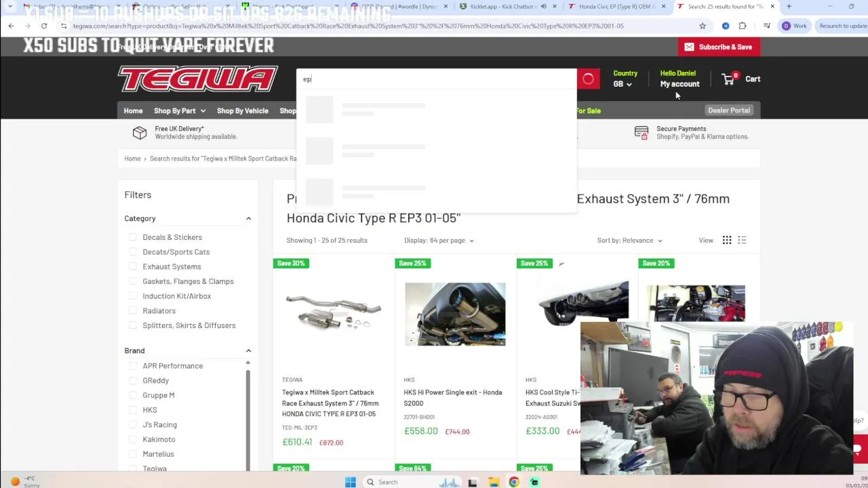Open HKS S2000 exhaust product image

tap(455, 314)
